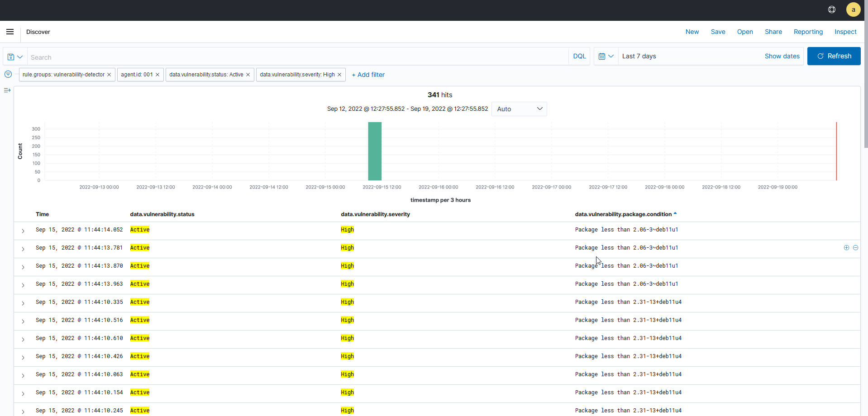Screen dimensions: 868x416
Task: Filter out value using the minus icon
Action: click(856, 248)
